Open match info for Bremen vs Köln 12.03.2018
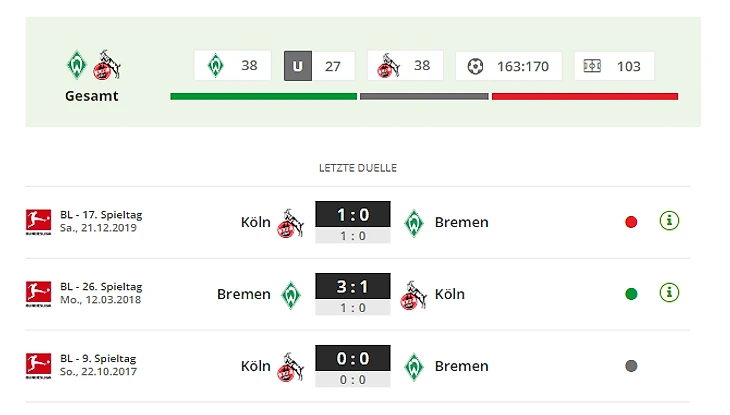The width and height of the screenshot is (730, 415). tap(669, 293)
